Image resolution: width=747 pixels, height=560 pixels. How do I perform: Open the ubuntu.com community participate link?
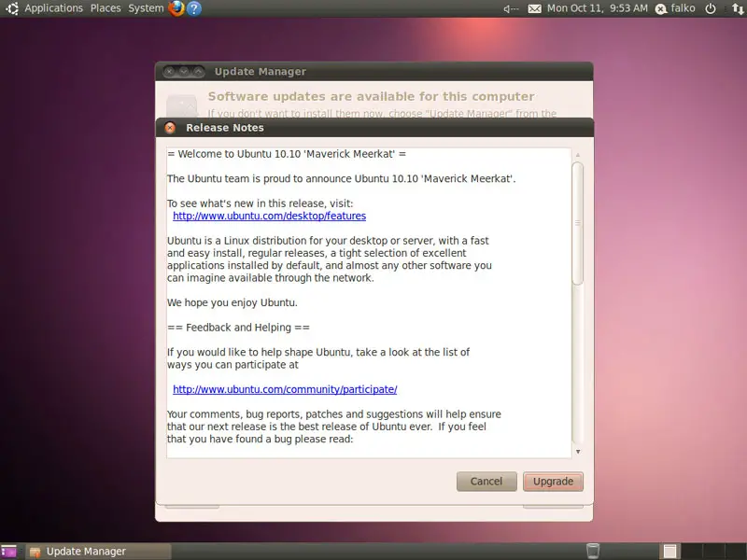(x=285, y=389)
